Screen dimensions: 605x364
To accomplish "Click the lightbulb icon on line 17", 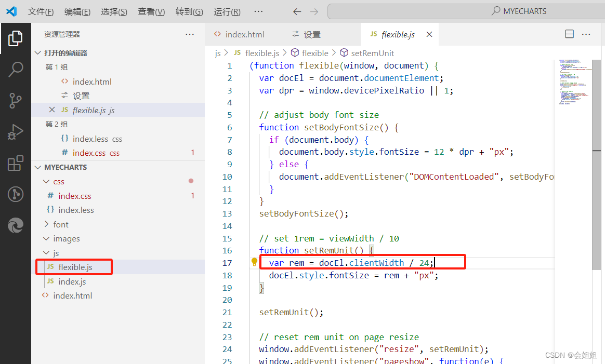I will [253, 262].
